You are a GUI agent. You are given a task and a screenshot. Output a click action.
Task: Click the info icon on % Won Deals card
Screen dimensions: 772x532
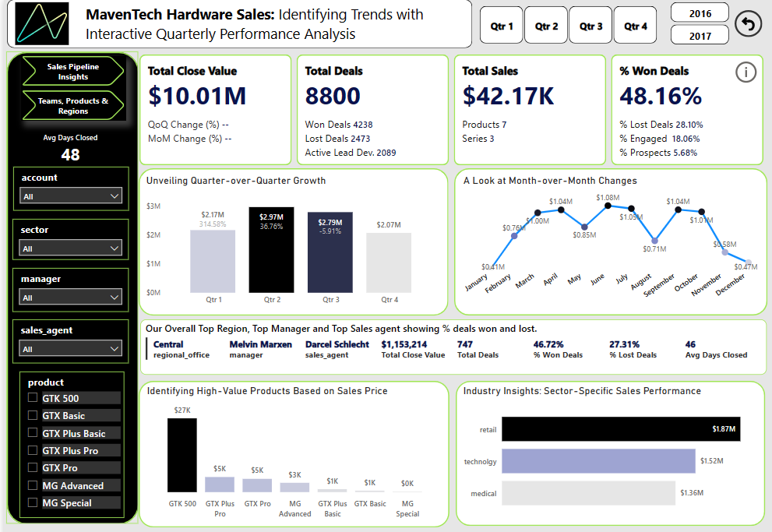click(746, 72)
